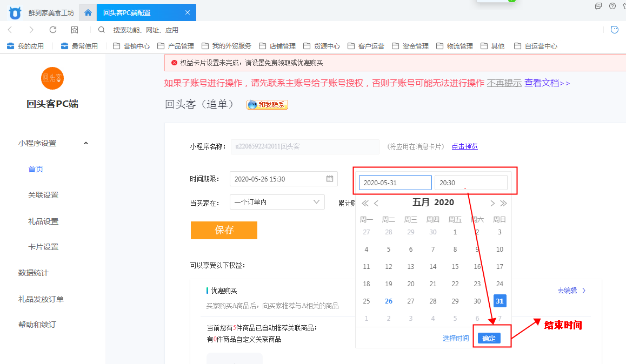Select today's date 26 in the calendar
This screenshot has width=626, height=364.
coord(389,301)
